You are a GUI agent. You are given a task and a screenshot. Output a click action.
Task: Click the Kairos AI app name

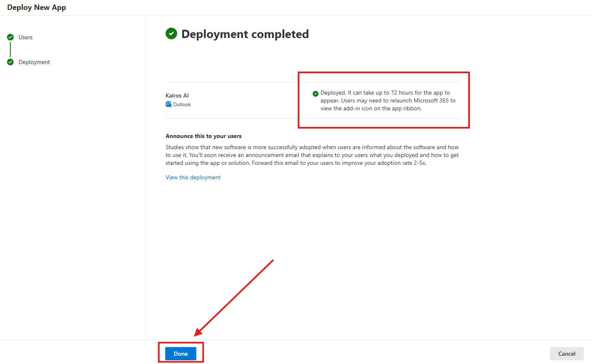177,95
